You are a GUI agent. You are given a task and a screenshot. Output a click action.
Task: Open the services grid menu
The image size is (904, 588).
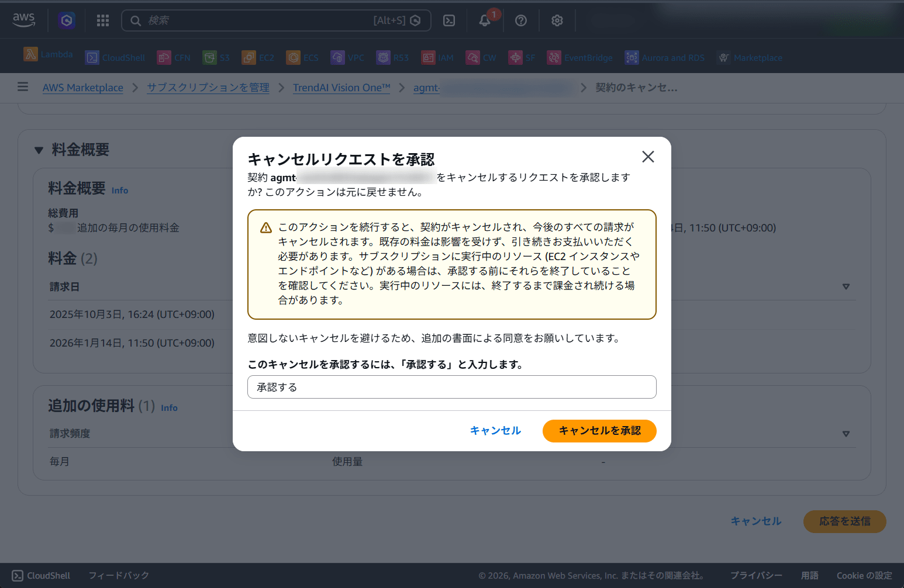coord(102,20)
